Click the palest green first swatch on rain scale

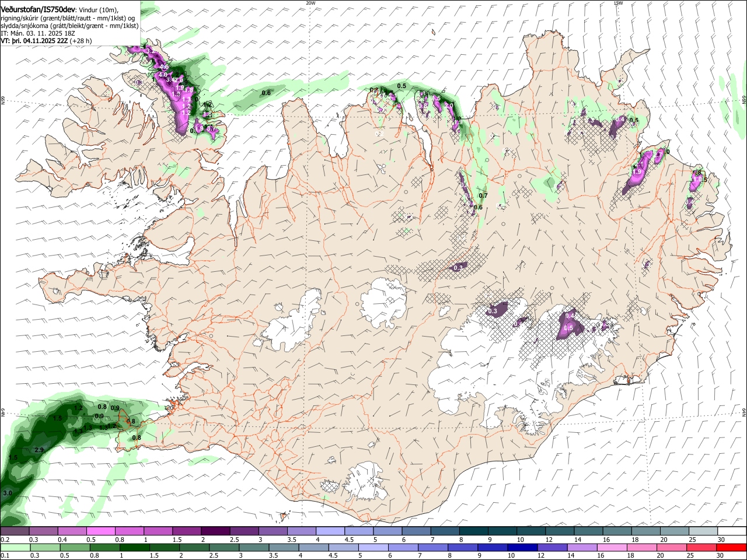click(x=15, y=548)
